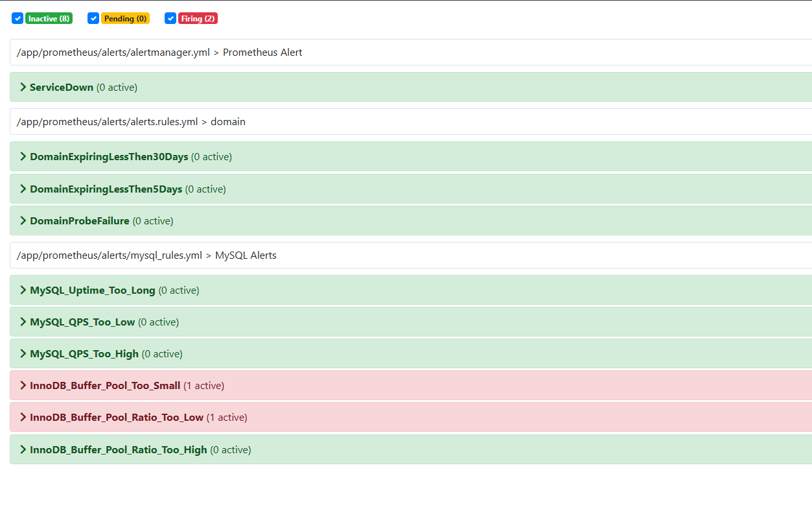Expand firing InnoDB_Buffer_Pool_Too_Small chevron

click(23, 385)
